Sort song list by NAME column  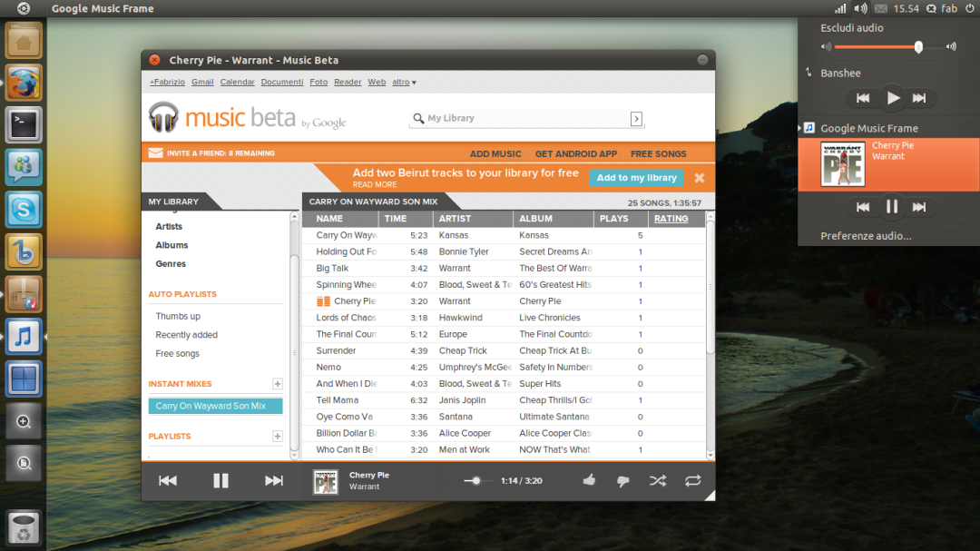tap(329, 219)
